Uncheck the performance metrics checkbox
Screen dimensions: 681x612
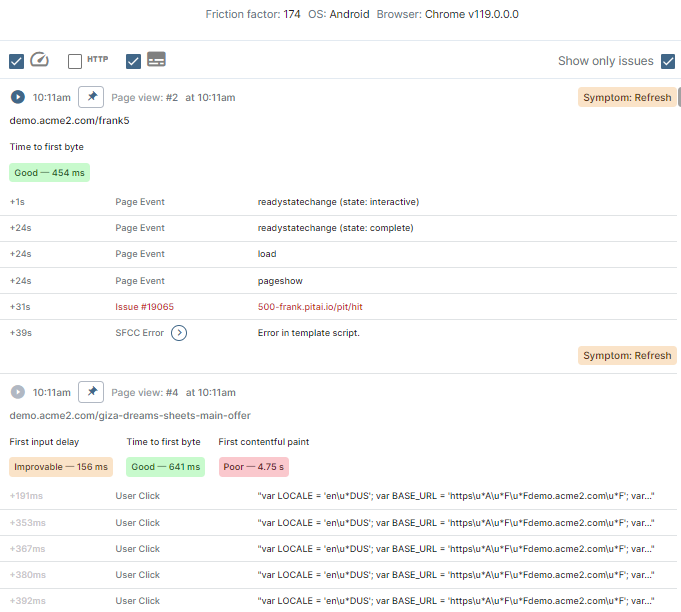pos(16,61)
